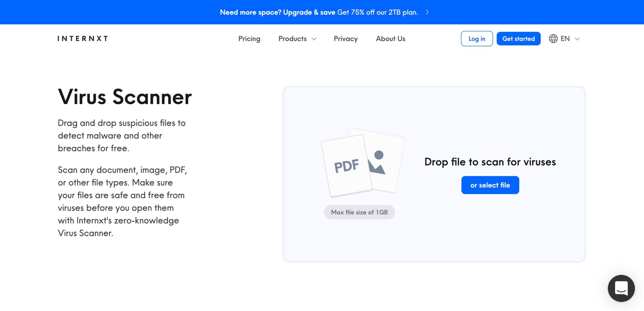Click the globe language icon

point(553,39)
